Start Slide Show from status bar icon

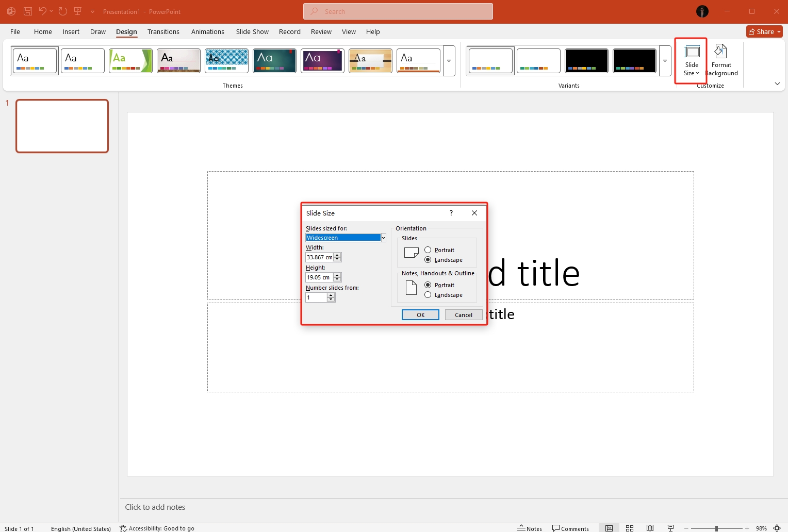670,528
